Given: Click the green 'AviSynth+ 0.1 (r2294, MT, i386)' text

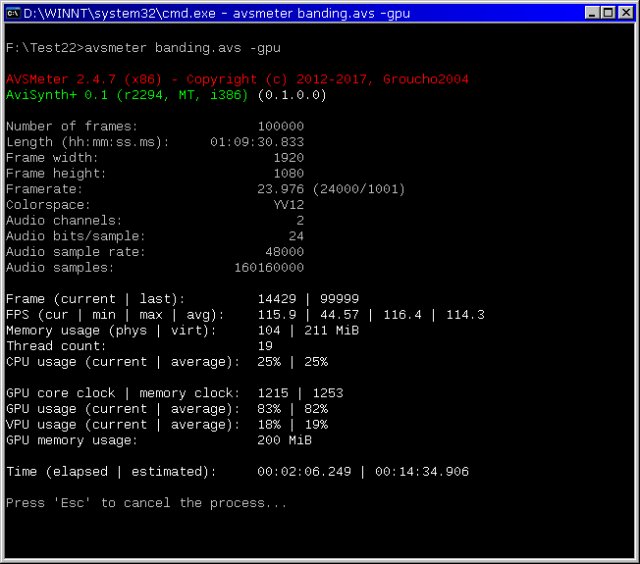Looking at the screenshot, I should [x=127, y=95].
